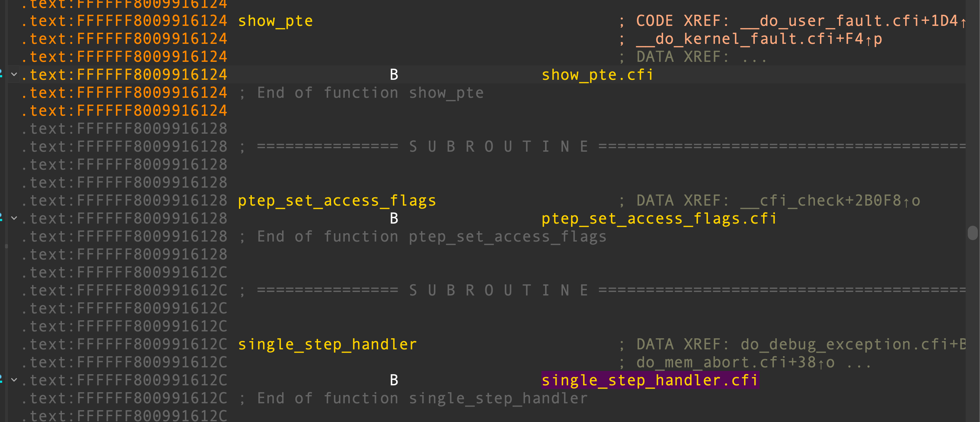Jump to __do_user_fault.cfi+1D4 code xref

click(x=849, y=21)
